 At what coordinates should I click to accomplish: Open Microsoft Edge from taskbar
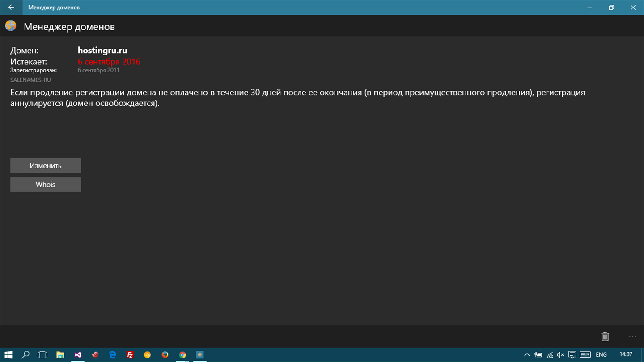pos(112,355)
